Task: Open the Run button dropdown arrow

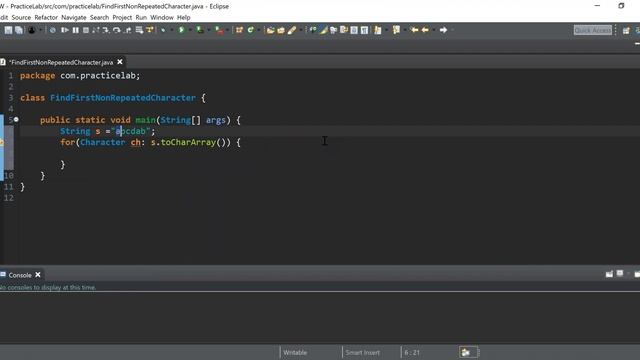Action: (189, 30)
